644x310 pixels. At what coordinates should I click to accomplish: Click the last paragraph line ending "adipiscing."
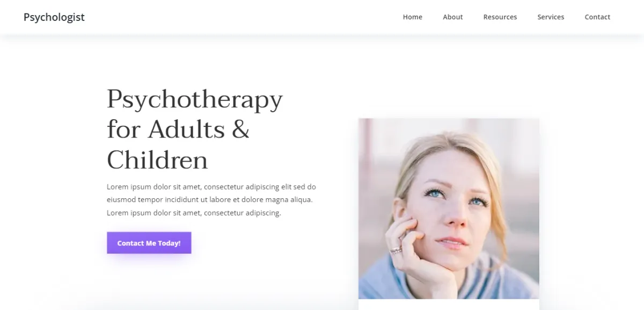194,213
